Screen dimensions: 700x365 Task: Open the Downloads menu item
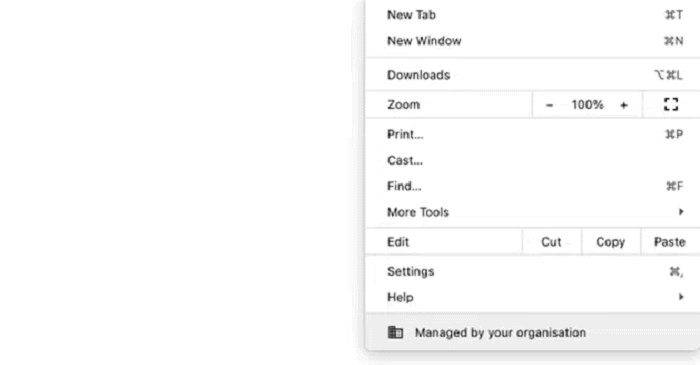(x=533, y=75)
